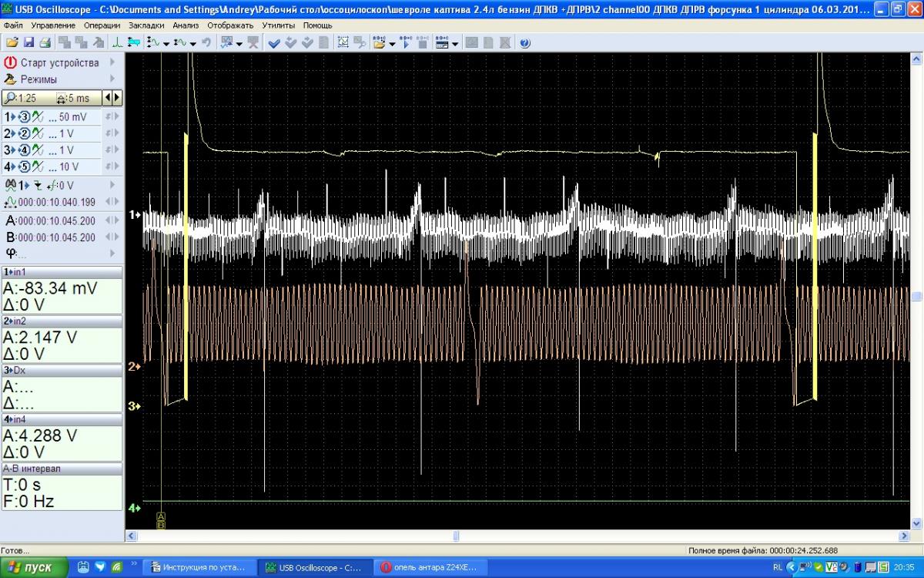The width and height of the screenshot is (924, 578).
Task: Toggle channel 4 coupling waveform icon
Action: 37,166
